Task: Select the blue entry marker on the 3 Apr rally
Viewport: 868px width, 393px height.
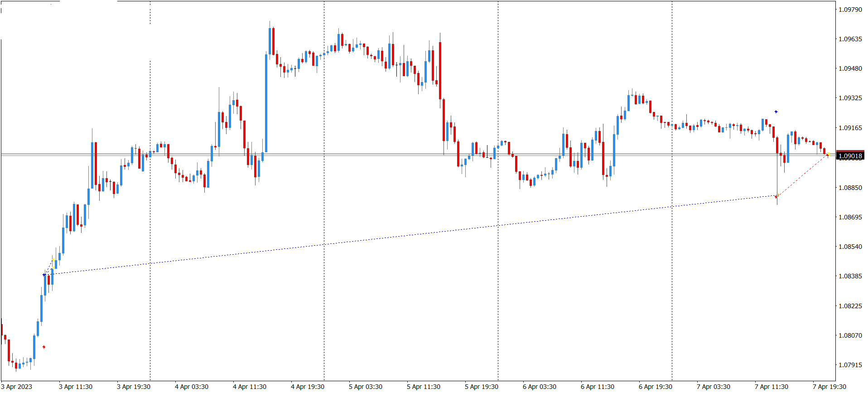Action: pyautogui.click(x=44, y=275)
